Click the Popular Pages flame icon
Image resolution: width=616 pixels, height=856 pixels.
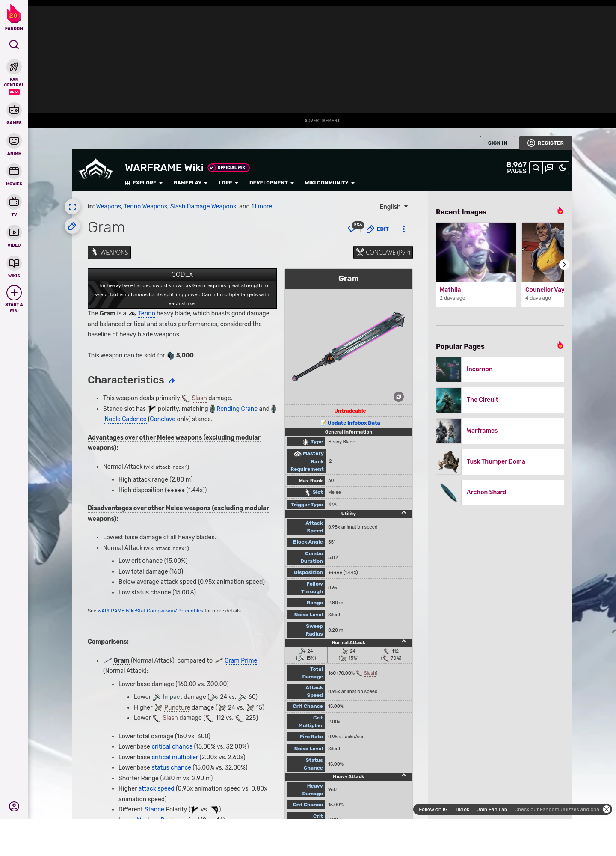click(560, 345)
